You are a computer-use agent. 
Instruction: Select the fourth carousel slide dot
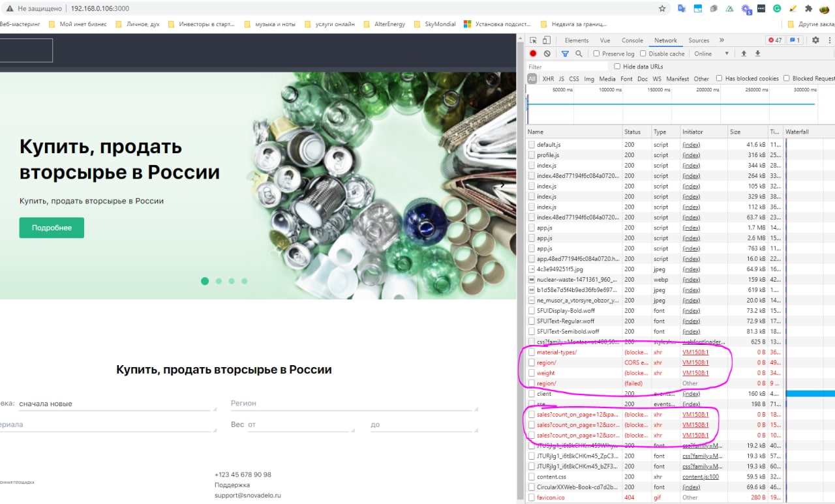point(245,281)
